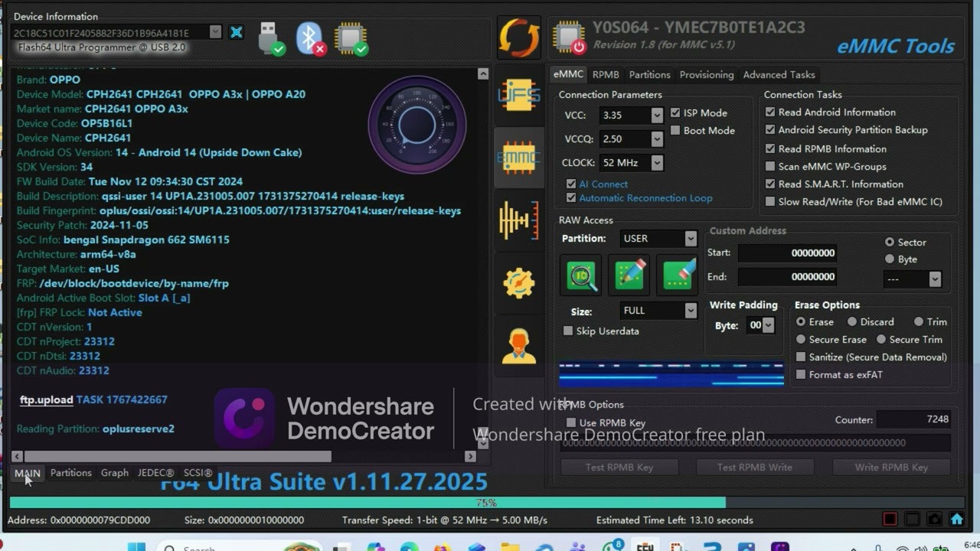Open the Windows Start button
Image resolution: width=980 pixels, height=551 pixels.
(136, 546)
